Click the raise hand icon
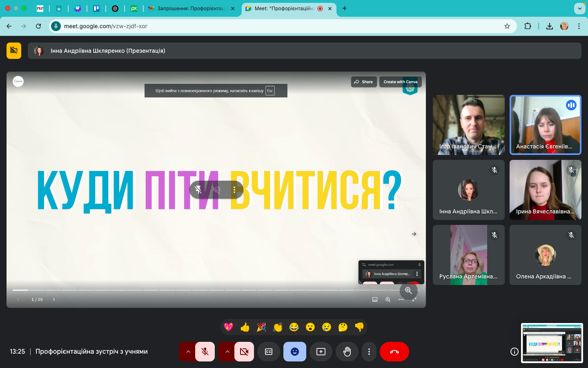Screen dimensions: 588x368 pos(347,352)
